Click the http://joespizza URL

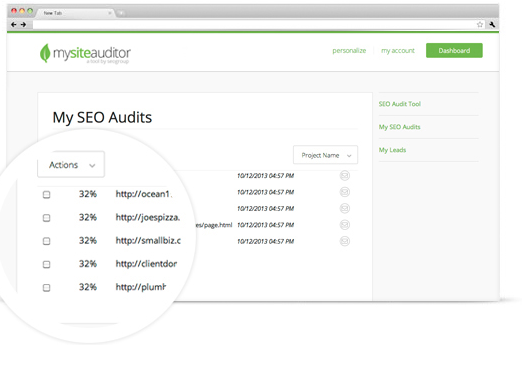pos(148,217)
